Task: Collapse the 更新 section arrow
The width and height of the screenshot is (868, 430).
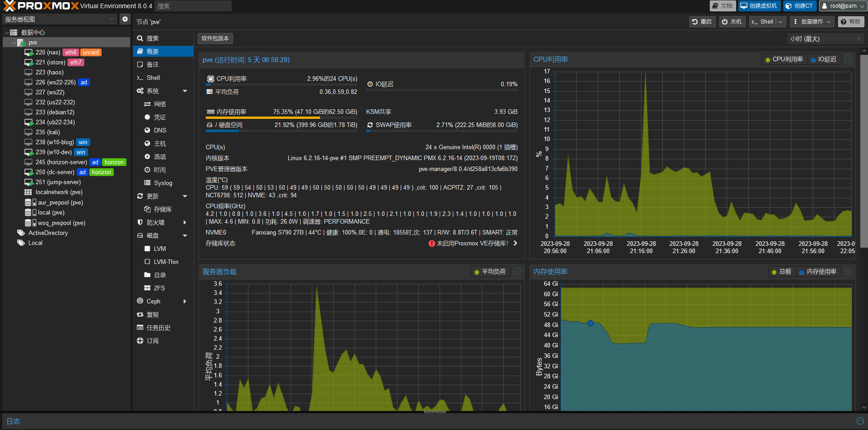Action: pyautogui.click(x=185, y=196)
